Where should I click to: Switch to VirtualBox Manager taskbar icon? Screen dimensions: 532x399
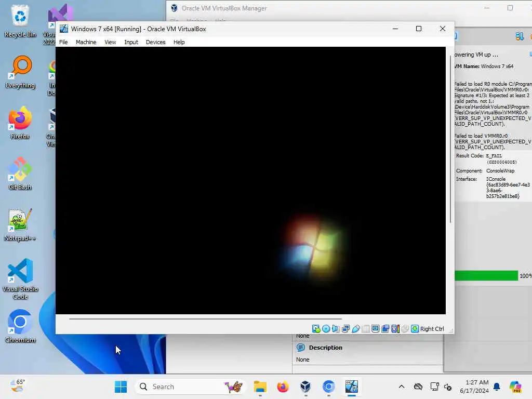[x=305, y=387]
